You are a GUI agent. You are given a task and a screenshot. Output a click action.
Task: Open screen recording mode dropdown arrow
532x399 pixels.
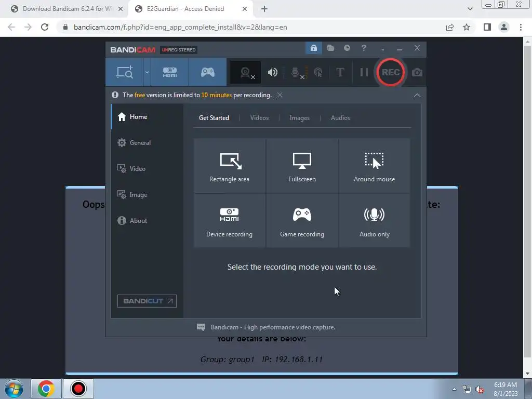(x=147, y=72)
